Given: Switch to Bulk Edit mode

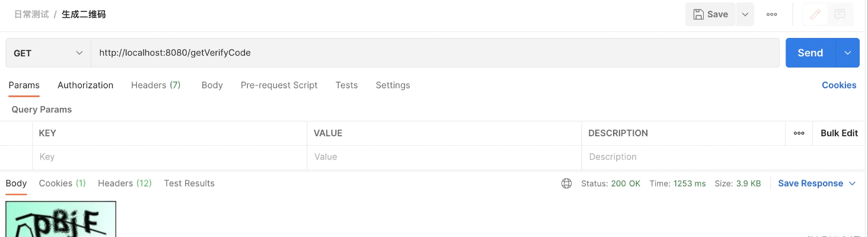Looking at the screenshot, I should [x=839, y=133].
